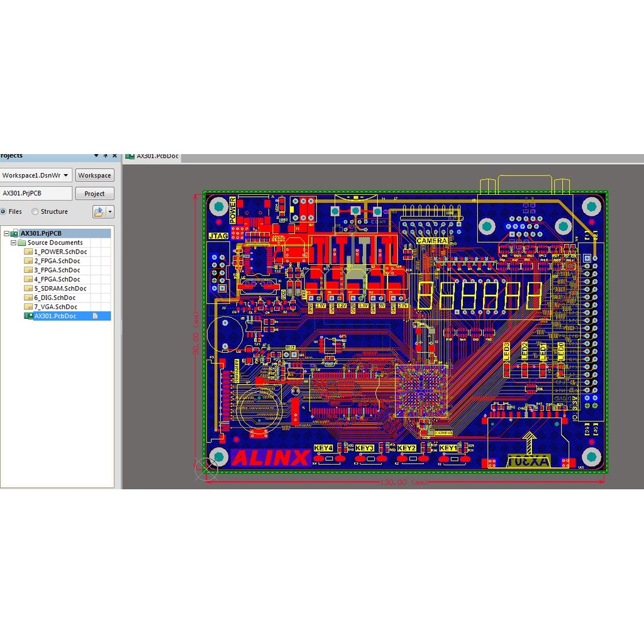
Task: Select the 2.5V test point label
Action: [x=320, y=306]
